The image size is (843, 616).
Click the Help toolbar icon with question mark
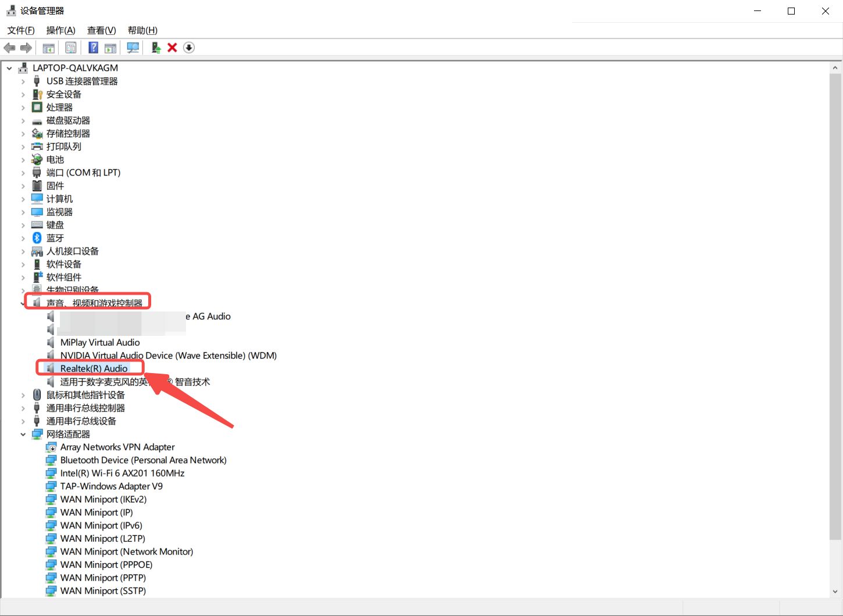[93, 48]
